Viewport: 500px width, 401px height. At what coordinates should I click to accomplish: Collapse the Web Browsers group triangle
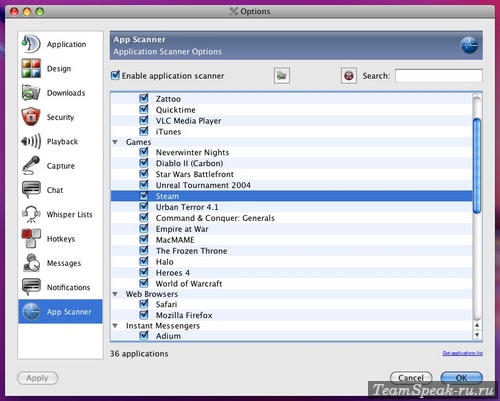(115, 294)
